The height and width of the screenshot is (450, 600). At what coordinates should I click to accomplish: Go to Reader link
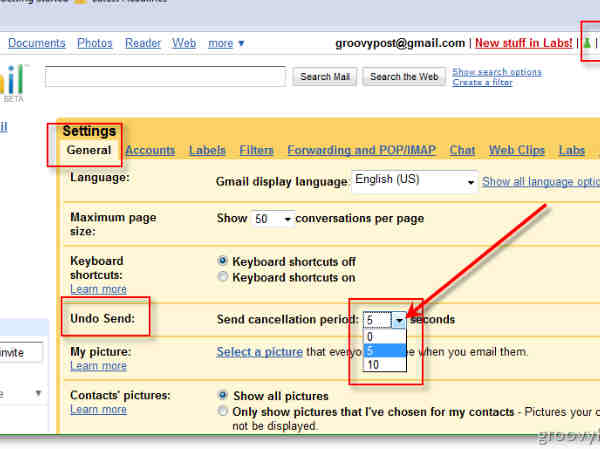(x=143, y=43)
